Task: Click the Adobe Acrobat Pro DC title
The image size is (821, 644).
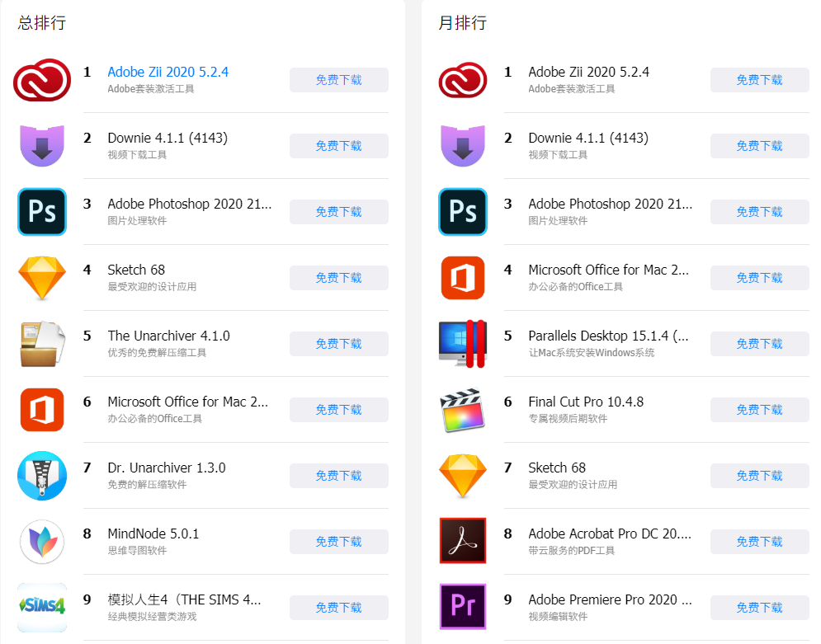Action: 610,534
